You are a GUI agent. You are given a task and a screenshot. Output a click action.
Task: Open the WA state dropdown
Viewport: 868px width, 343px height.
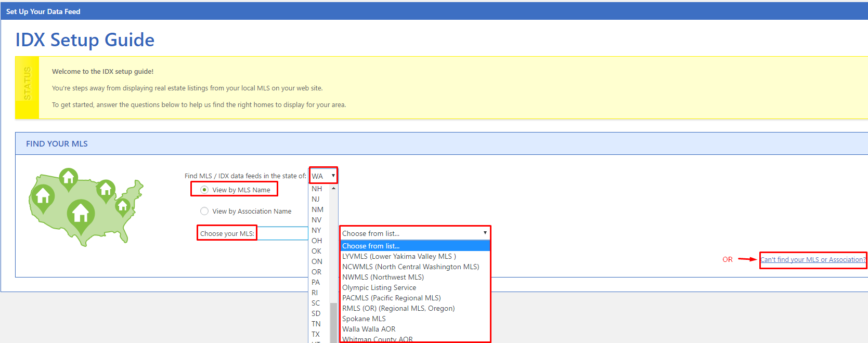(323, 176)
